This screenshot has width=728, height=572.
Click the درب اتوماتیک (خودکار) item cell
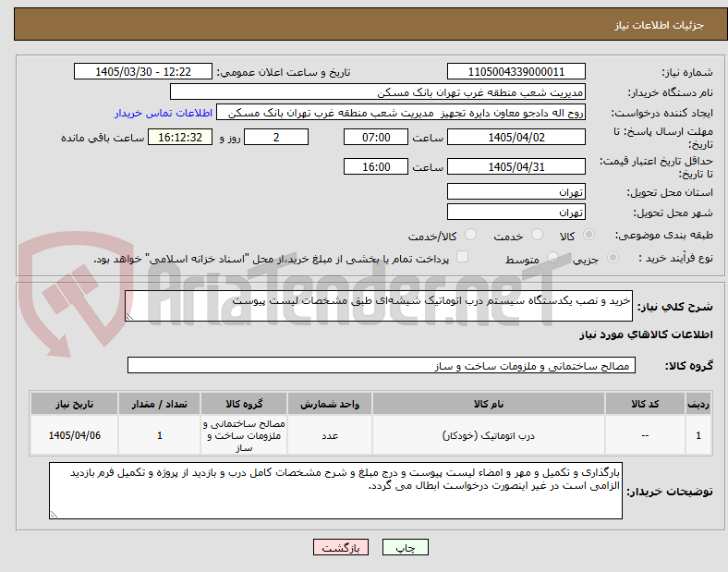coord(489,435)
